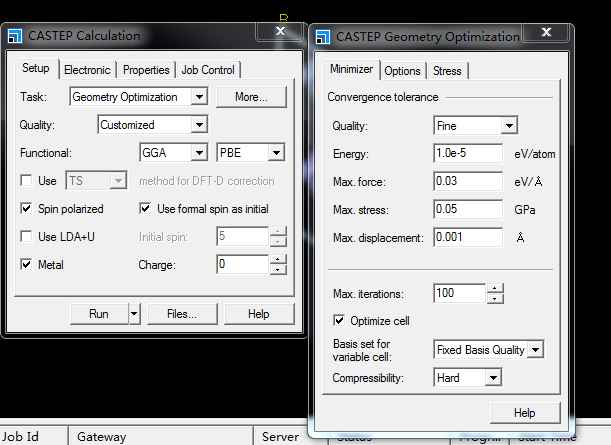Viewport: 611px width, 445px height.
Task: Close the CASTEP Geometry Optimization dialog
Action: [546, 32]
